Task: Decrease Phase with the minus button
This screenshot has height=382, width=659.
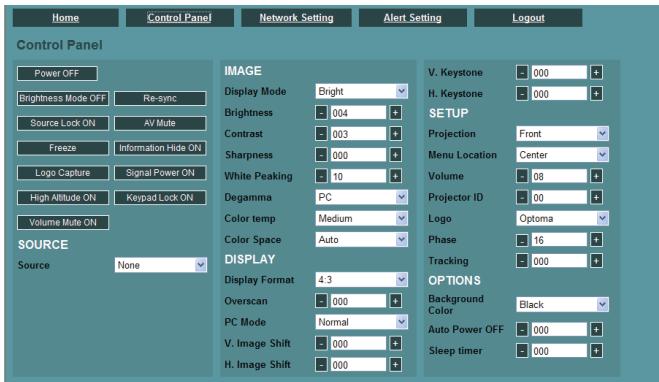Action: tap(522, 240)
